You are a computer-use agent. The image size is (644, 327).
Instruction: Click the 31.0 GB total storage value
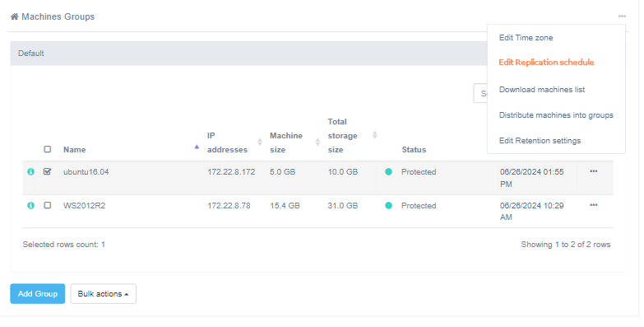(x=342, y=206)
